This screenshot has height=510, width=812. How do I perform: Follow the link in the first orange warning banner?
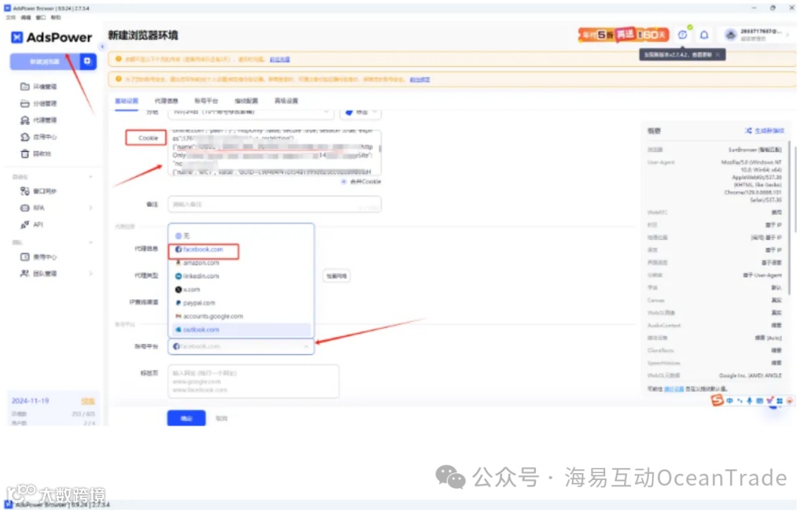(x=280, y=59)
